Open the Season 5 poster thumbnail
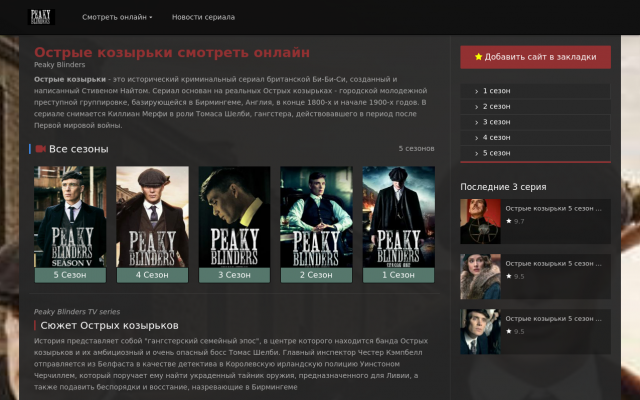The image size is (640, 400). pyautogui.click(x=70, y=217)
